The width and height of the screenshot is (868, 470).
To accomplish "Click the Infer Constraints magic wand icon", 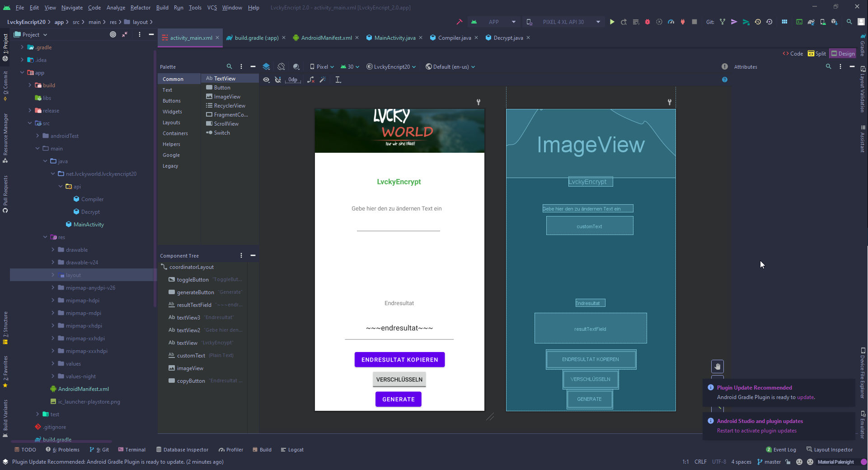I will pyautogui.click(x=323, y=80).
